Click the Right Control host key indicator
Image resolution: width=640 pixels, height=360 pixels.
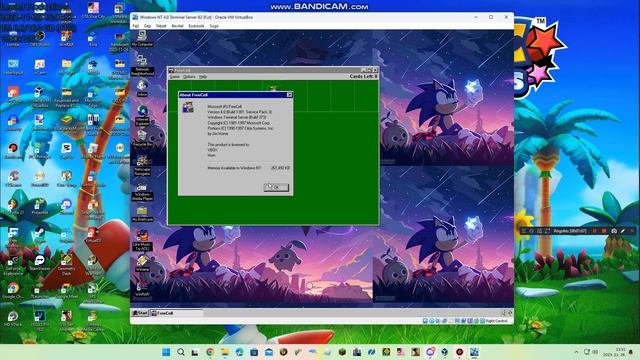497,321
